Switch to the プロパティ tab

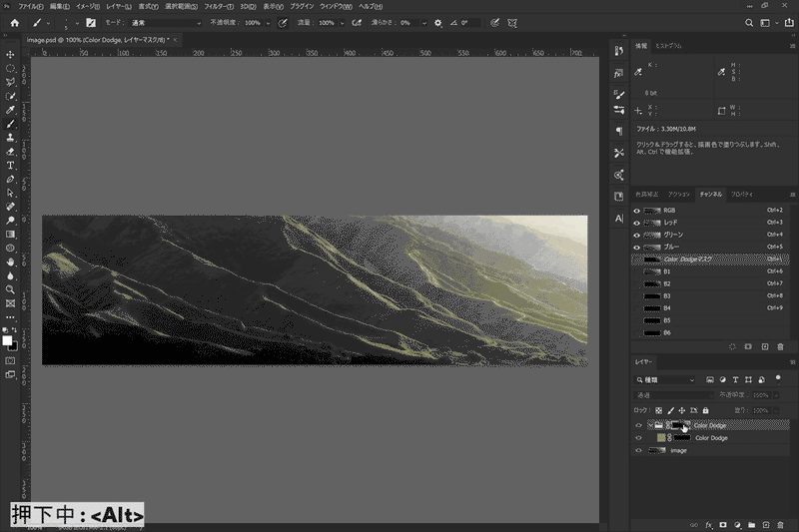click(x=742, y=195)
